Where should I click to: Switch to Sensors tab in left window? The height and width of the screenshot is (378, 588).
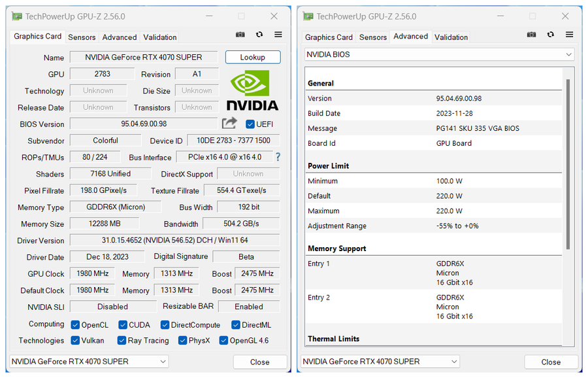82,37
